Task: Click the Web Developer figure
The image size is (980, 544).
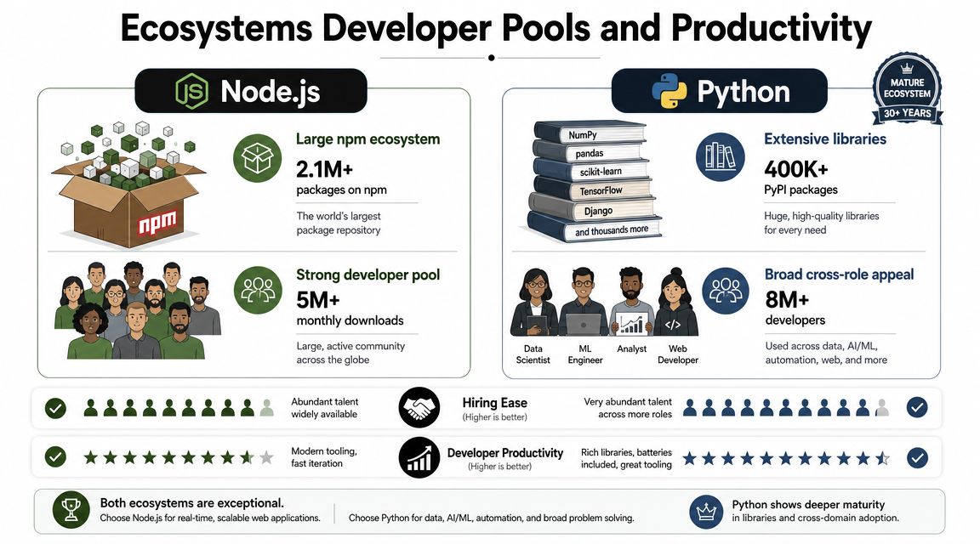Action: [676, 303]
